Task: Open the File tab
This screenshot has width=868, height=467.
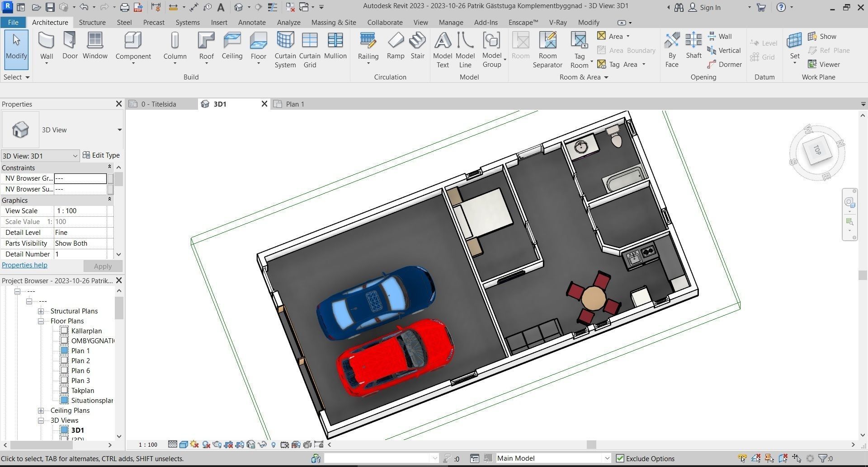Action: [13, 22]
